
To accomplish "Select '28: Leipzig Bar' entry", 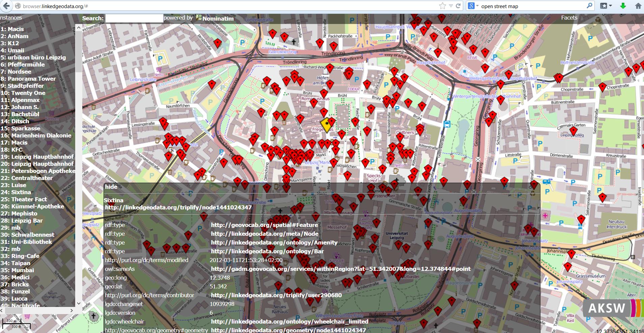I will click(22, 221).
